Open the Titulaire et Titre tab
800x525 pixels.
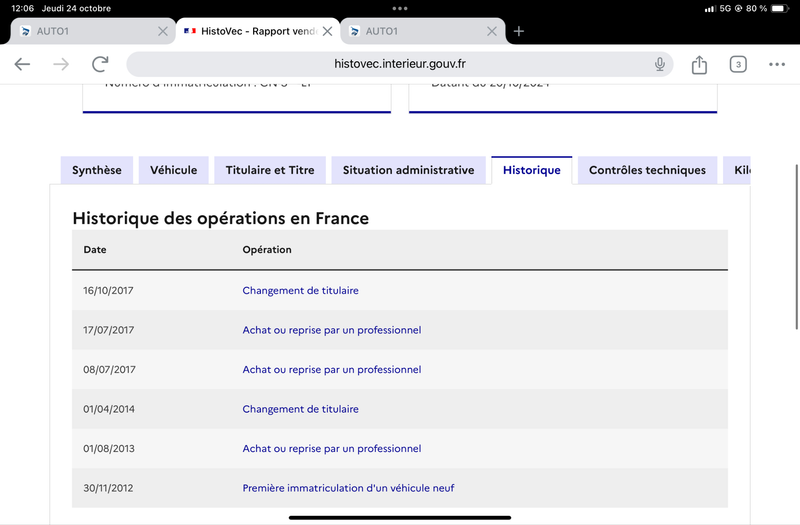(x=270, y=170)
